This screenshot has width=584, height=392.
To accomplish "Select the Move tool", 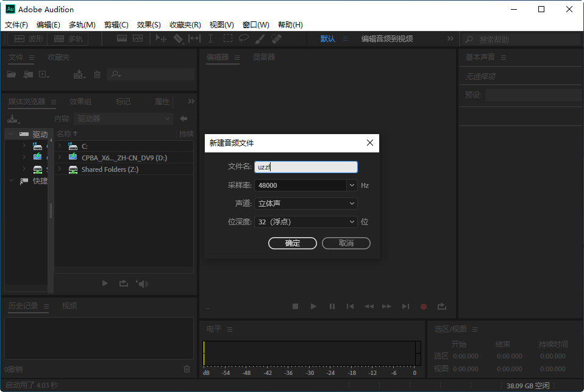I will pyautogui.click(x=162, y=38).
